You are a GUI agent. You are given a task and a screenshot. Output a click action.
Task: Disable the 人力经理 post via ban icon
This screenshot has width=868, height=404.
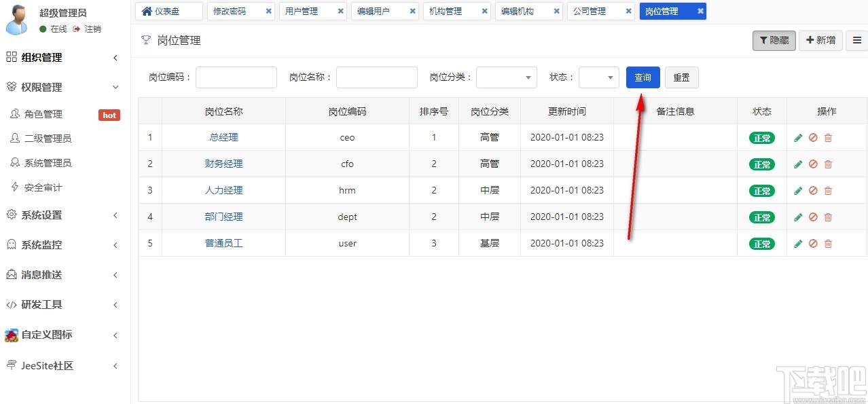[813, 191]
